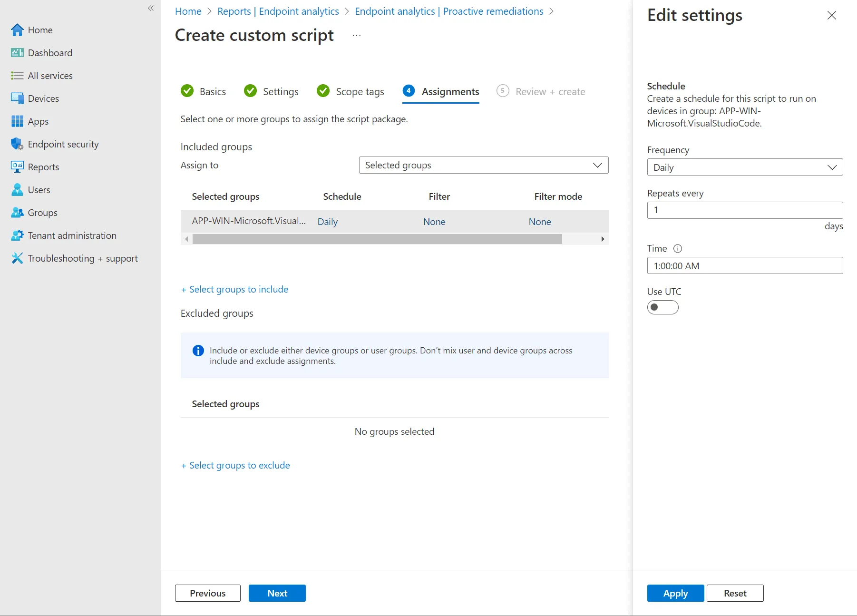857x616 pixels.
Task: Go to the Basics step tab
Action: (204, 91)
